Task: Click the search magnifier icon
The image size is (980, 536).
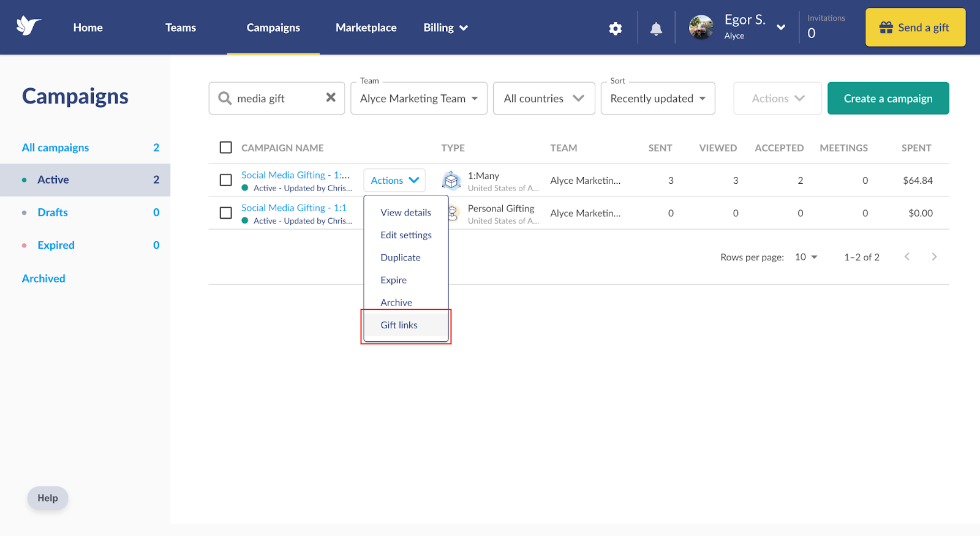Action: click(225, 99)
